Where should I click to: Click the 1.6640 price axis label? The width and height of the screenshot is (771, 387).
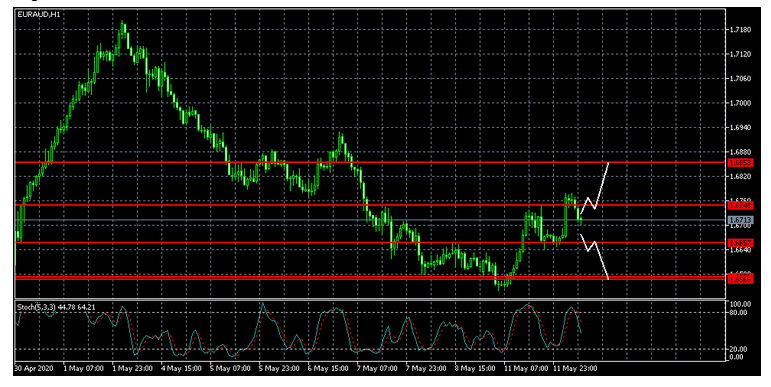click(x=740, y=250)
